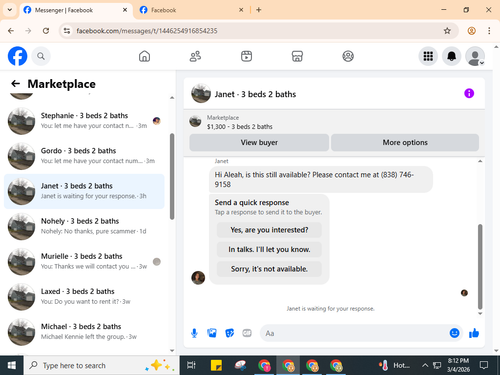Bookmark this page with star
This screenshot has width=500, height=375.
tap(447, 31)
